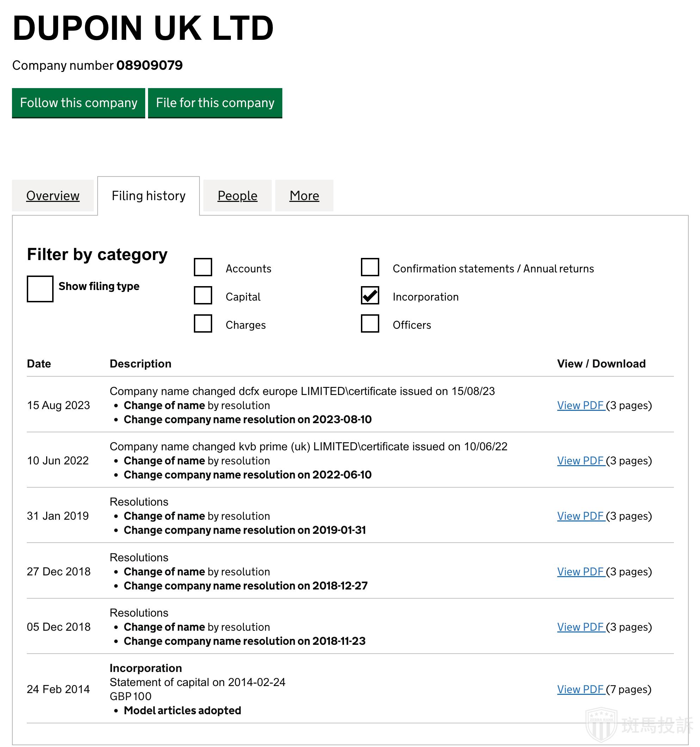Click the company number 08909079
700x747 pixels.
[x=149, y=66]
